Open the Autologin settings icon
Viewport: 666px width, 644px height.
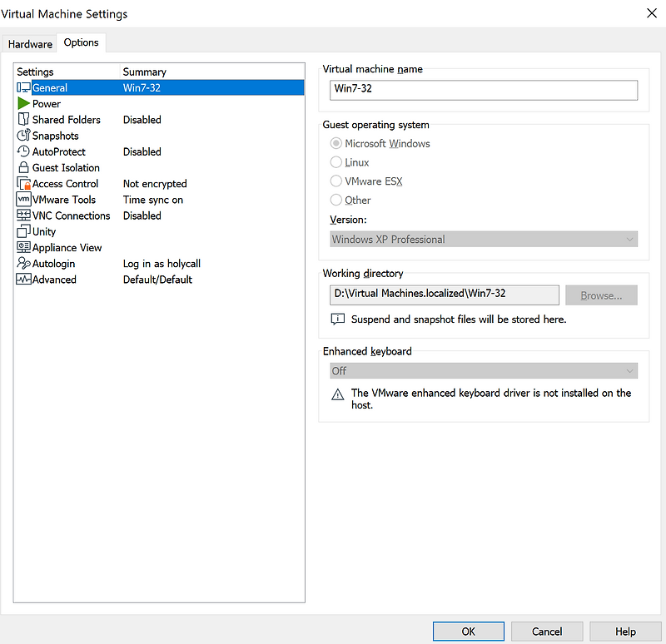[22, 263]
